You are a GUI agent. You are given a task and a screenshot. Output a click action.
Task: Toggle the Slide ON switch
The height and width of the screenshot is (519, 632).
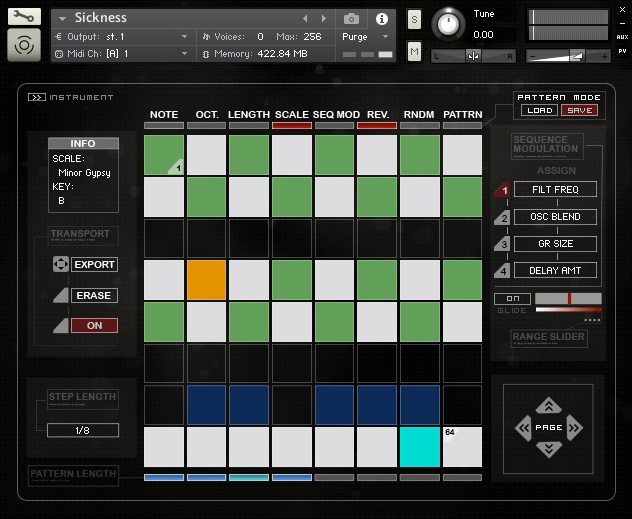tap(512, 298)
